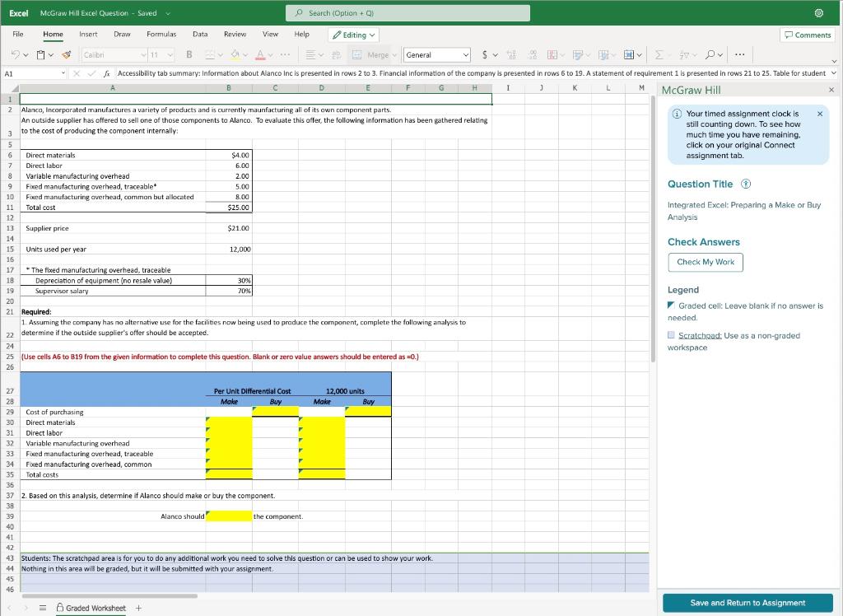This screenshot has height=616, width=843.
Task: Click the Increase Decimal icon
Action: coord(511,55)
